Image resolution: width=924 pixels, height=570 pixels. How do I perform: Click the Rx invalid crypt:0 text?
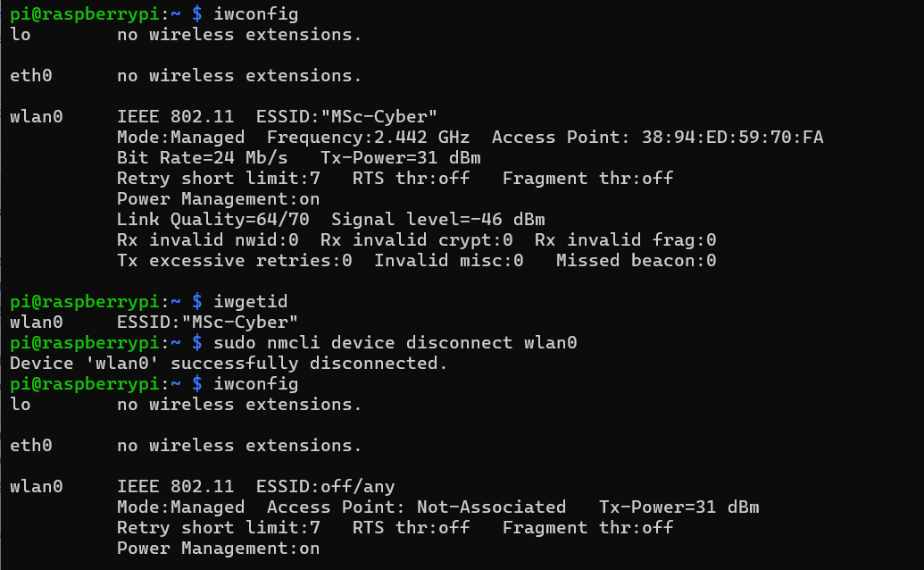pyautogui.click(x=416, y=240)
